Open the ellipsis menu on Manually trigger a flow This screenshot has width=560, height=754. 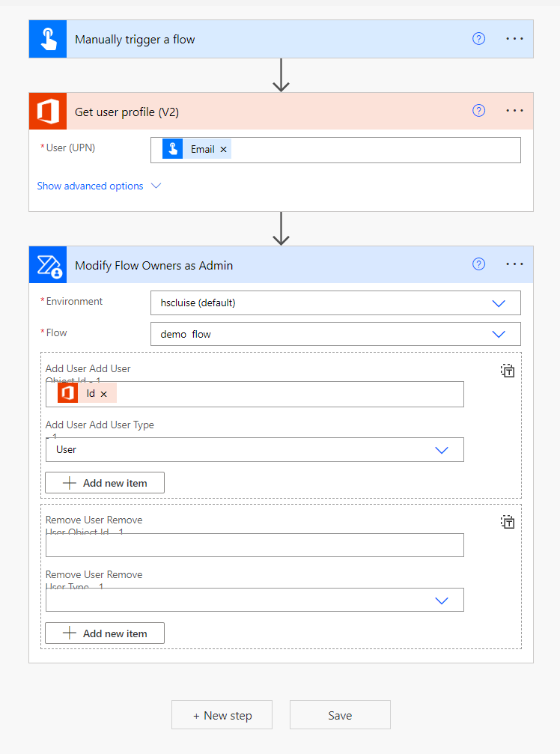point(514,38)
